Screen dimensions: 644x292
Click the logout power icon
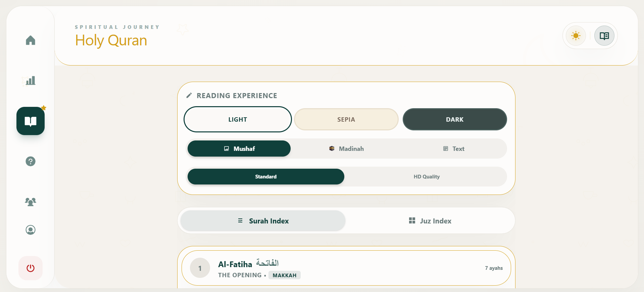30,268
